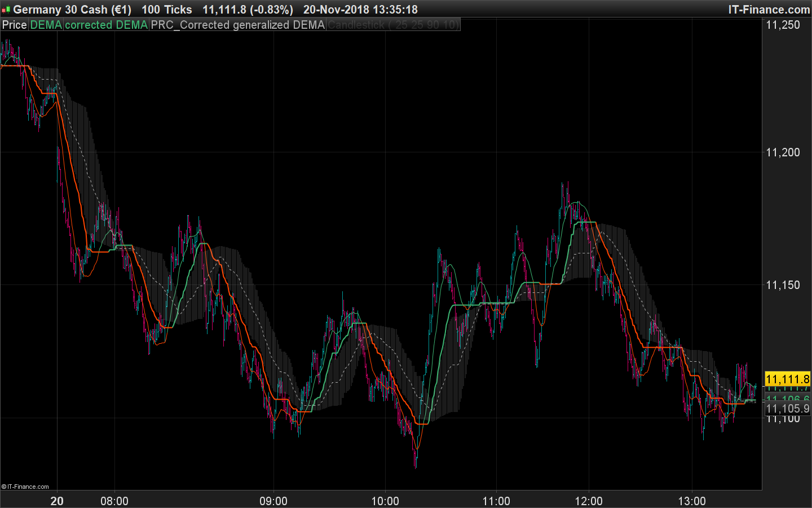Open PRC_Corrected generalized DEMA indicator label
This screenshot has height=508, width=812.
pyautogui.click(x=237, y=25)
